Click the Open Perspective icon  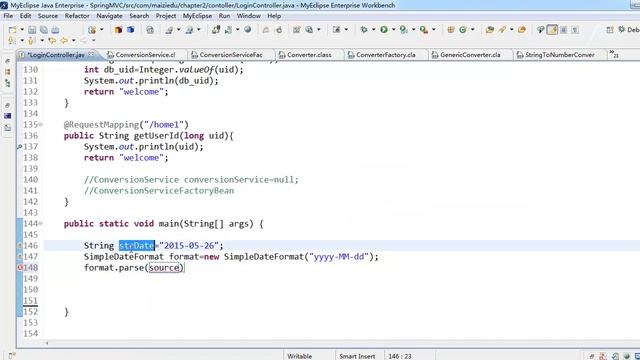610,29
